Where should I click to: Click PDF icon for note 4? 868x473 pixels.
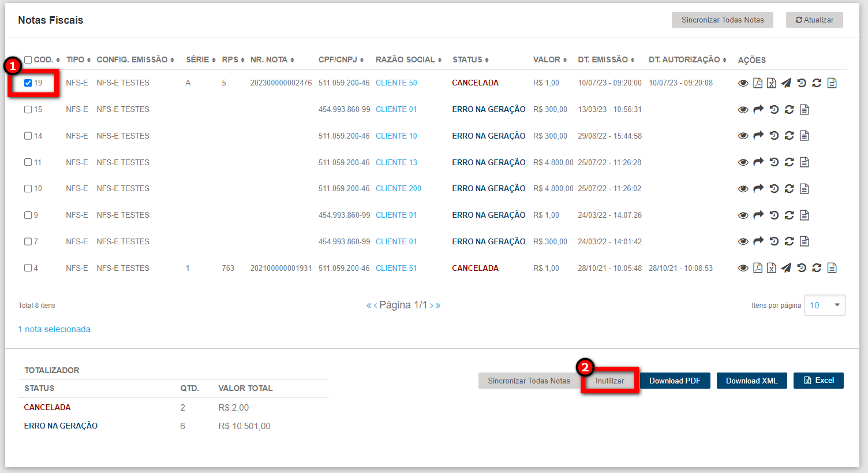[x=758, y=268]
